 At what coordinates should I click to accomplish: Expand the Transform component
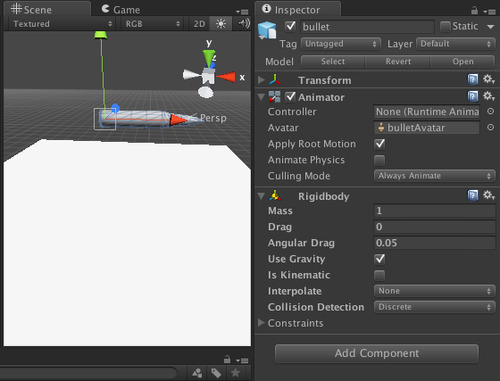point(261,80)
